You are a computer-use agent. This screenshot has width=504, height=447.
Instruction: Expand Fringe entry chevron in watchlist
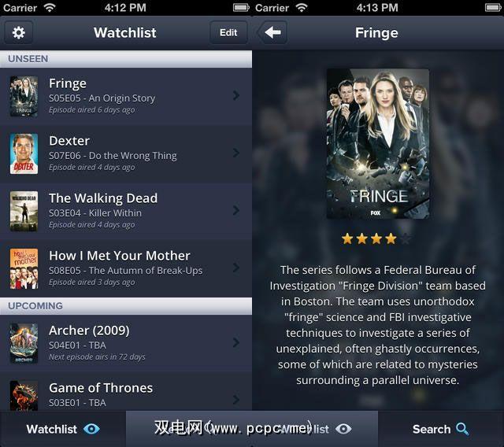(236, 95)
